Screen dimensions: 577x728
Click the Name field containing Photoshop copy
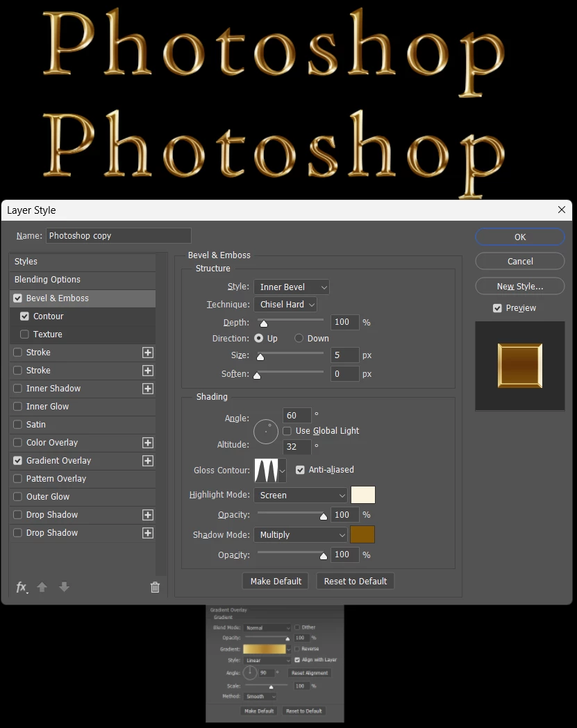(119, 236)
